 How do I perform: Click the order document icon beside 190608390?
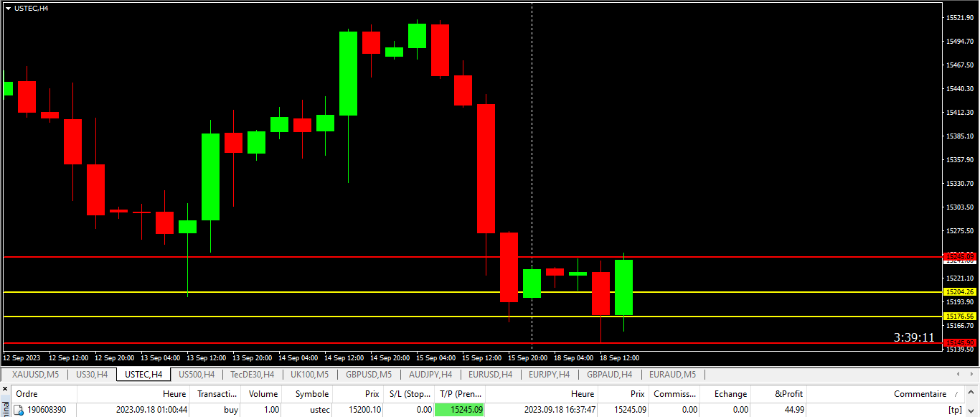[x=19, y=410]
